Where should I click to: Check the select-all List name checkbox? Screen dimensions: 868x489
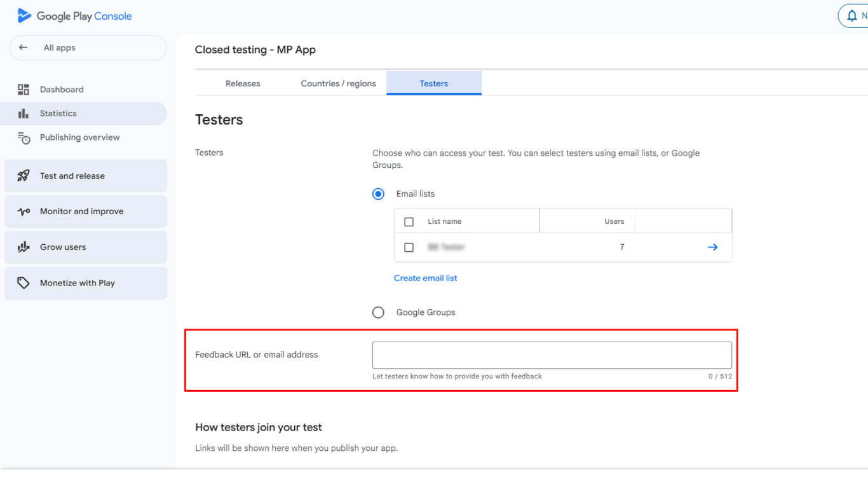tap(409, 222)
